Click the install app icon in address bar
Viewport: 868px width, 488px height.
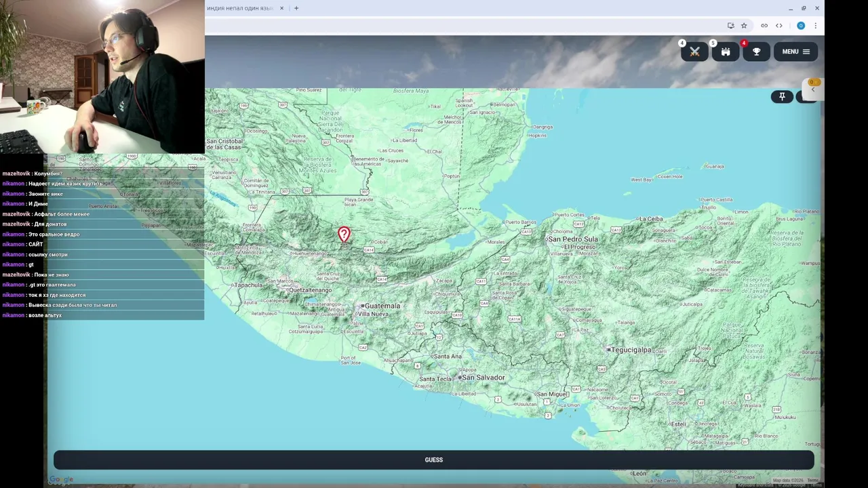730,26
